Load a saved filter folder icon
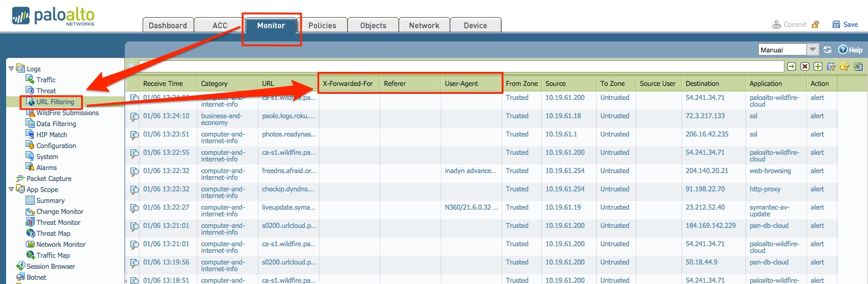The height and width of the screenshot is (284, 868). coord(844,66)
